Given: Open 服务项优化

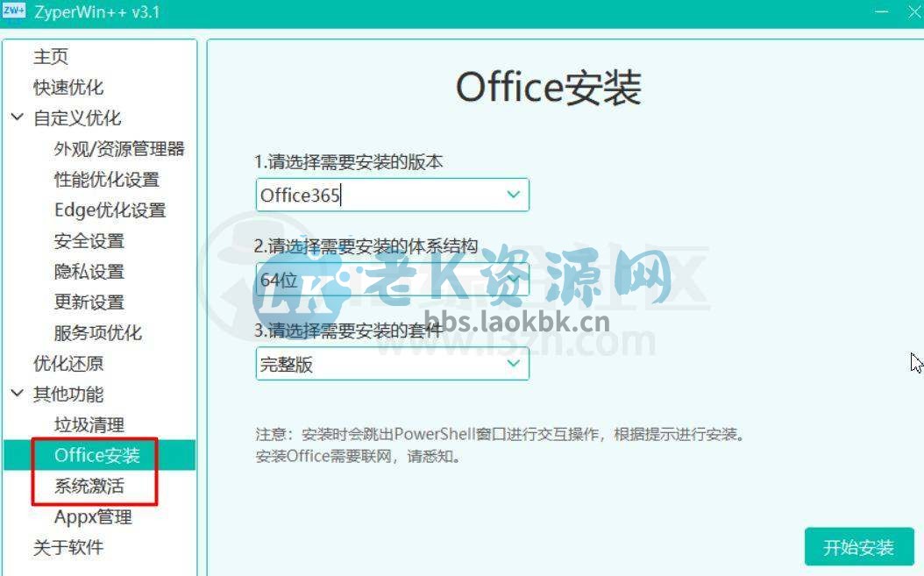Looking at the screenshot, I should click(x=98, y=332).
